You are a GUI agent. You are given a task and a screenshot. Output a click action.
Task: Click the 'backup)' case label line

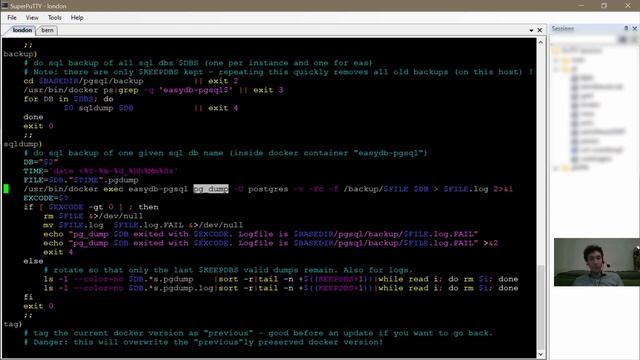20,54
